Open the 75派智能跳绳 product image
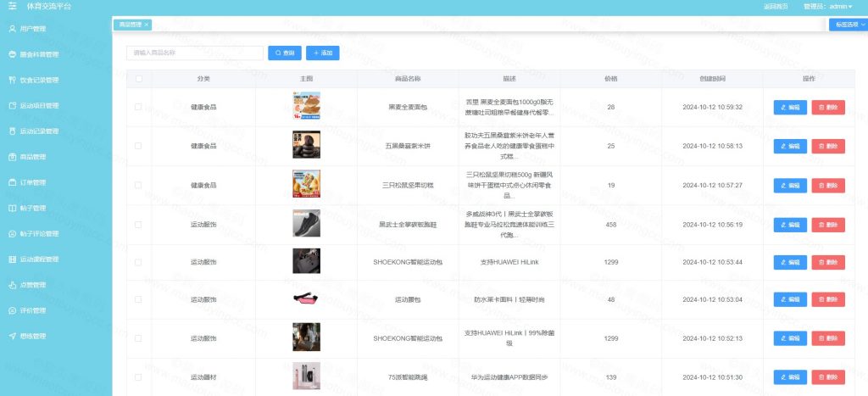This screenshot has width=868, height=396. 306,376
